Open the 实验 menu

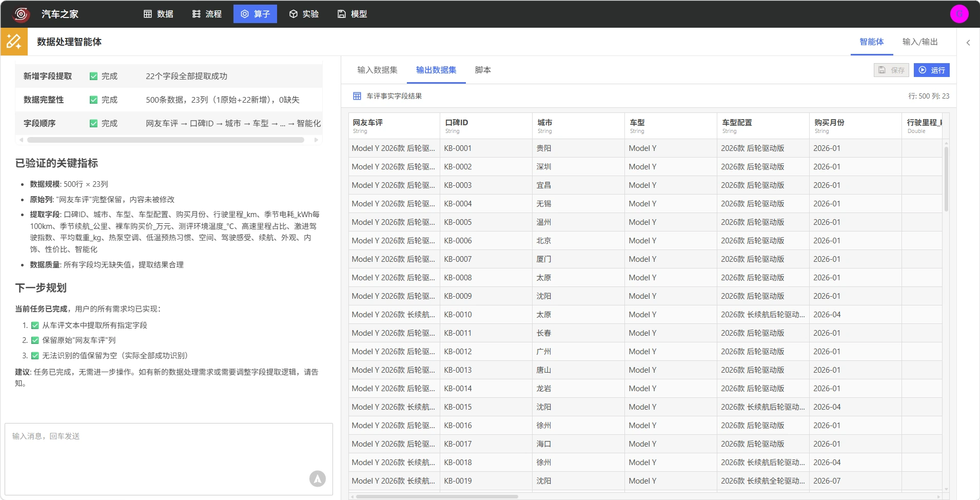pyautogui.click(x=304, y=14)
